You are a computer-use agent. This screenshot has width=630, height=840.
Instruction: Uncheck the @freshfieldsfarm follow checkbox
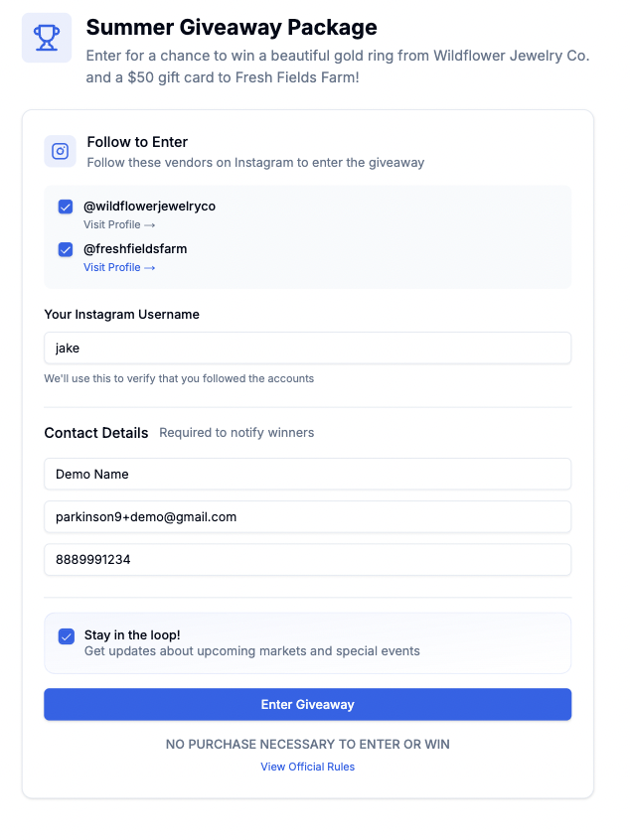click(x=66, y=249)
